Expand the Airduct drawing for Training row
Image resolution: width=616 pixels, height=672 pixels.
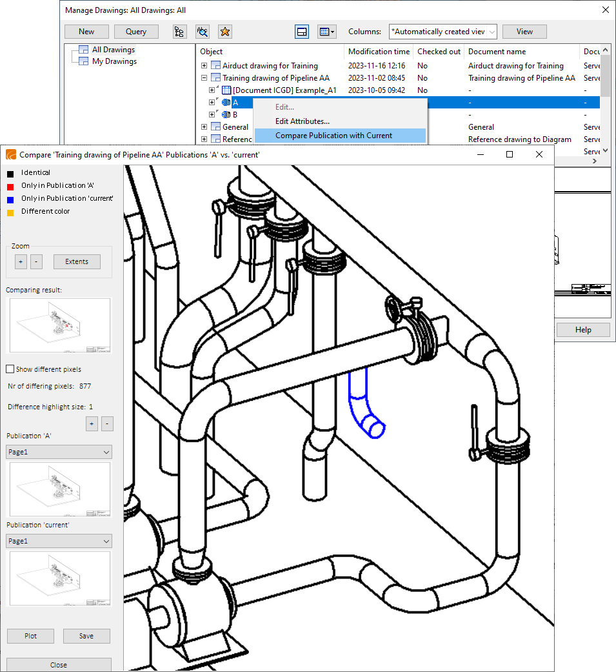coord(204,66)
